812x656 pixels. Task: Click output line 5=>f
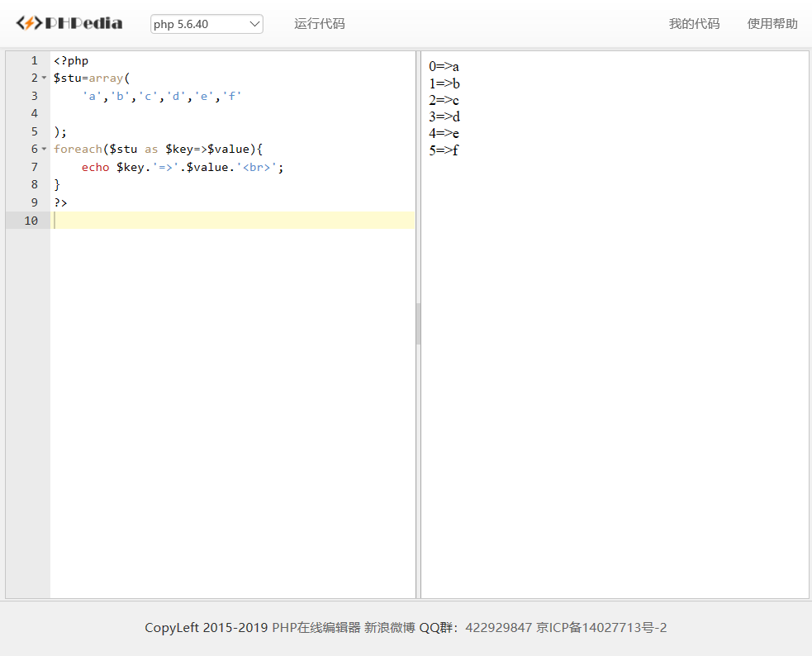click(x=444, y=150)
